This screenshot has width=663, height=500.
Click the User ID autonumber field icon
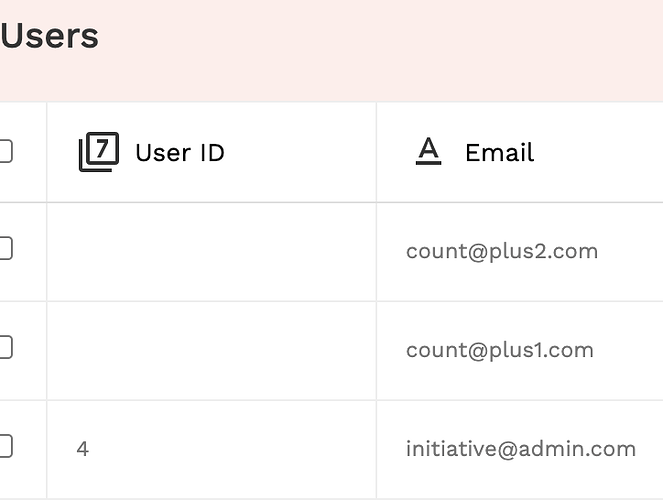coord(99,152)
